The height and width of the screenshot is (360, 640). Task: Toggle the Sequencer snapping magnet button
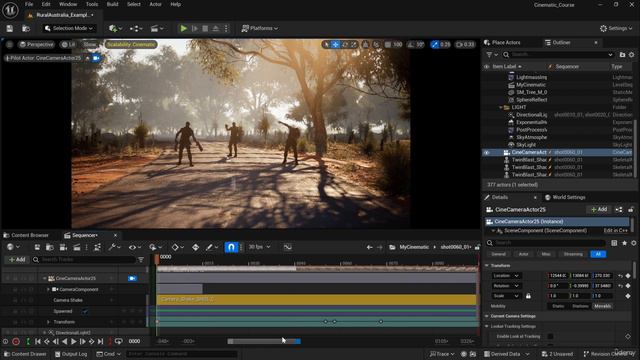coord(231,247)
